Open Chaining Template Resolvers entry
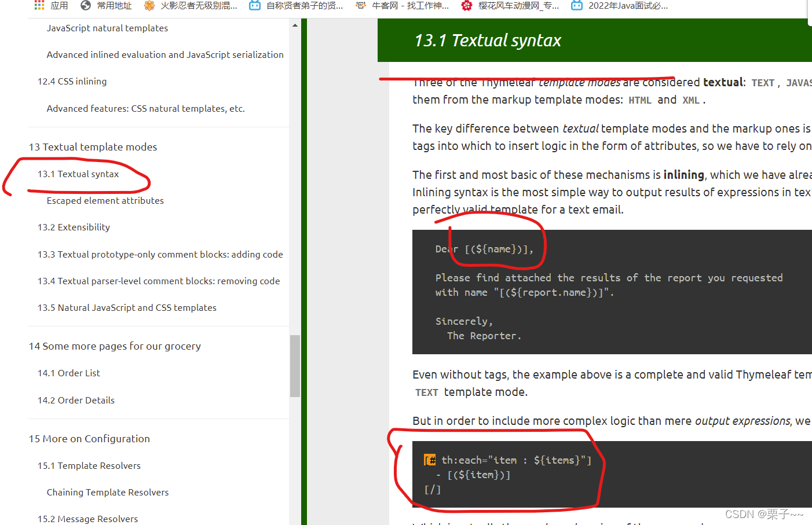812x525 pixels. 108,492
